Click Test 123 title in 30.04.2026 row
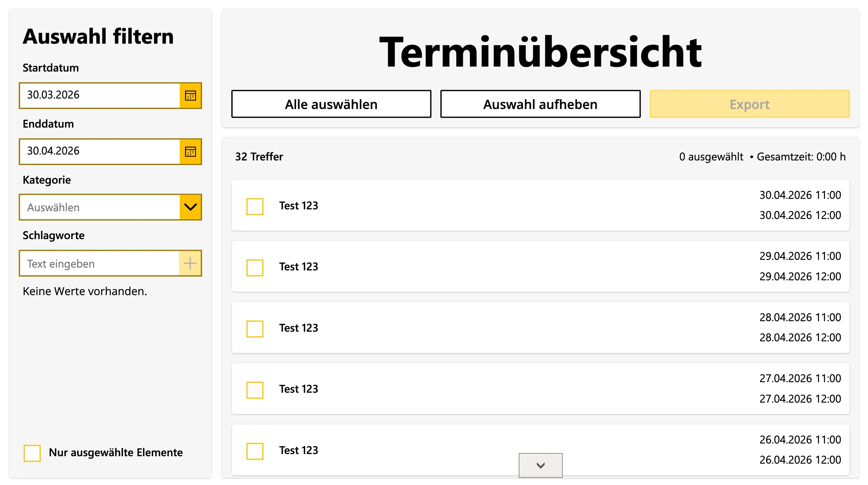The height and width of the screenshot is (485, 868). 299,205
